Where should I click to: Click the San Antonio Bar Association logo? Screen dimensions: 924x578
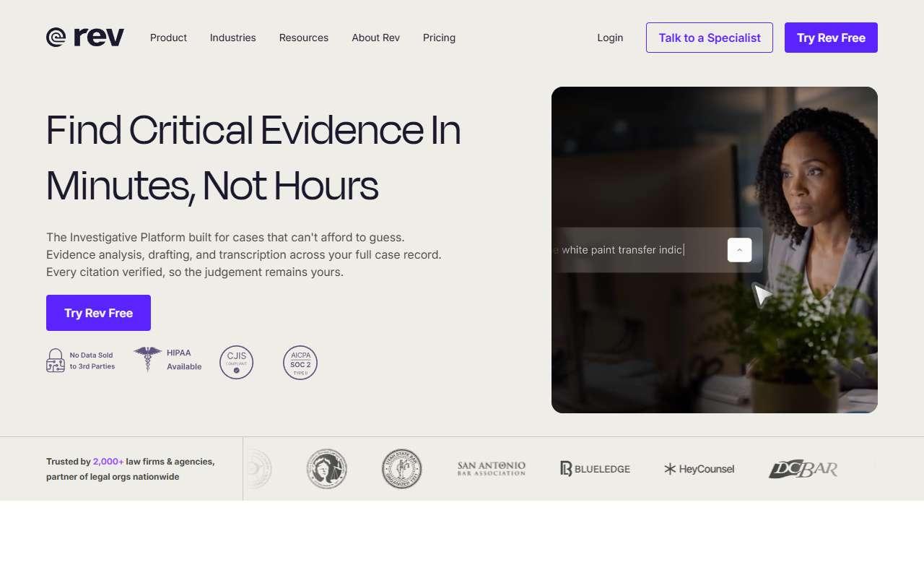[492, 469]
